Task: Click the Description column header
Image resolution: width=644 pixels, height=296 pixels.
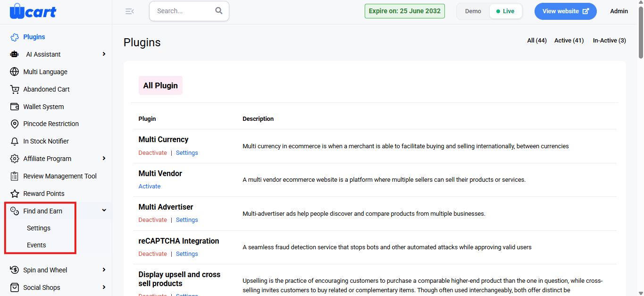Action: click(x=258, y=119)
